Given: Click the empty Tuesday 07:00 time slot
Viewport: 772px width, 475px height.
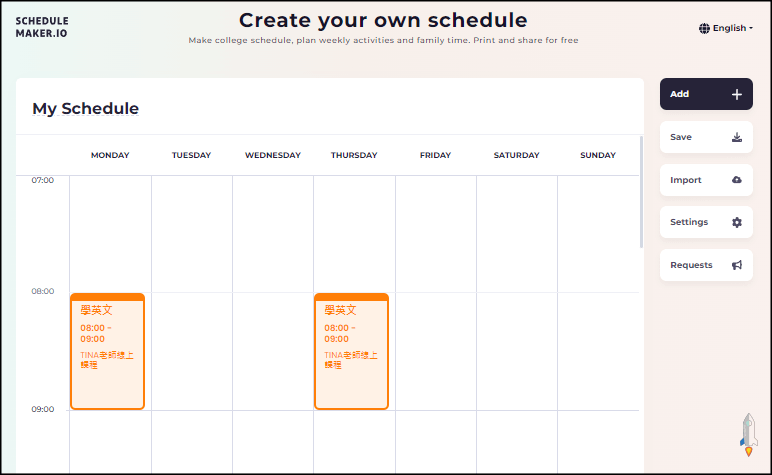Looking at the screenshot, I should click(x=191, y=235).
